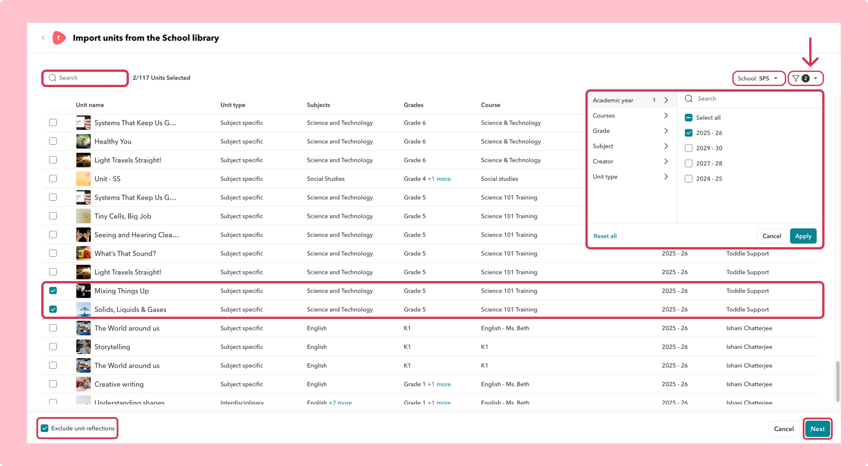Open the Seeing and Hearing Clearly thumbnail
The height and width of the screenshot is (466, 868).
[x=83, y=235]
